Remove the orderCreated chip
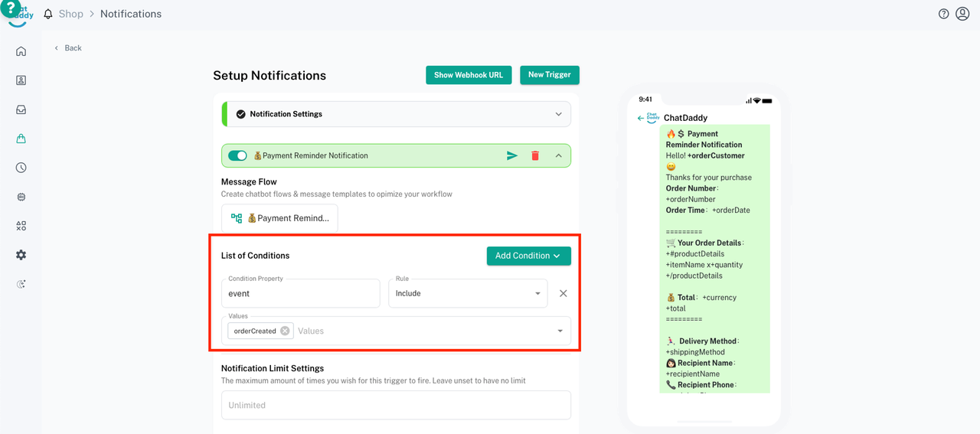The image size is (980, 434). [x=285, y=331]
